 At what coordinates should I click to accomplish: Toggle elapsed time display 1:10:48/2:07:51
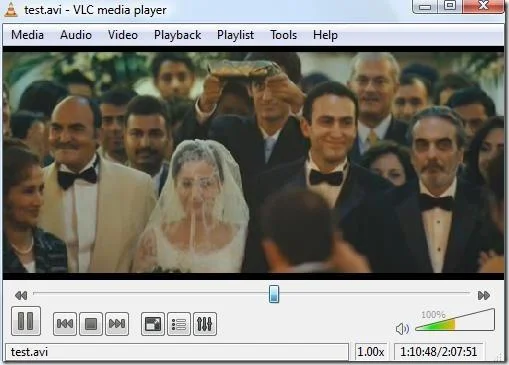[x=439, y=352]
